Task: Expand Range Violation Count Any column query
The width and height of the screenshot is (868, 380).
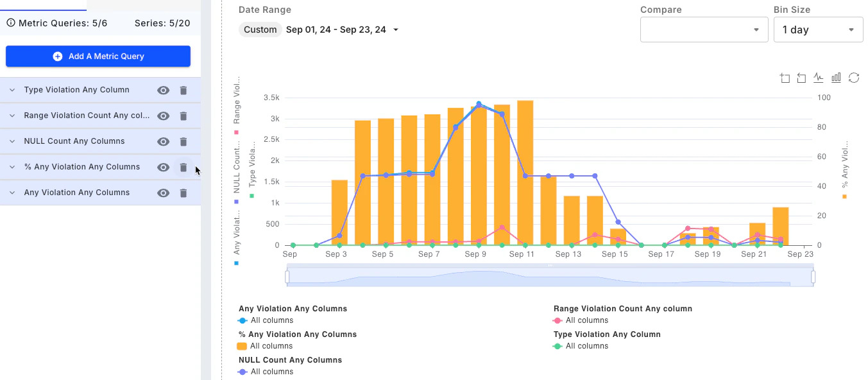Action: tap(12, 116)
